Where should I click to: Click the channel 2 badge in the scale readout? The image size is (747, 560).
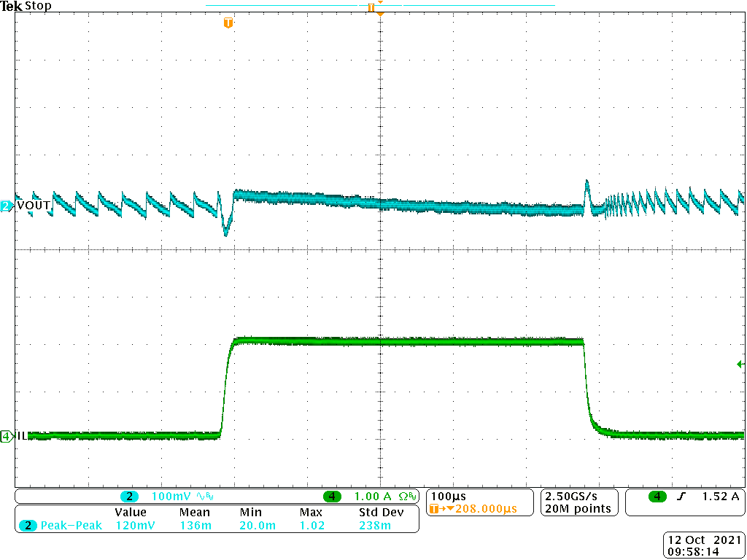(x=130, y=497)
